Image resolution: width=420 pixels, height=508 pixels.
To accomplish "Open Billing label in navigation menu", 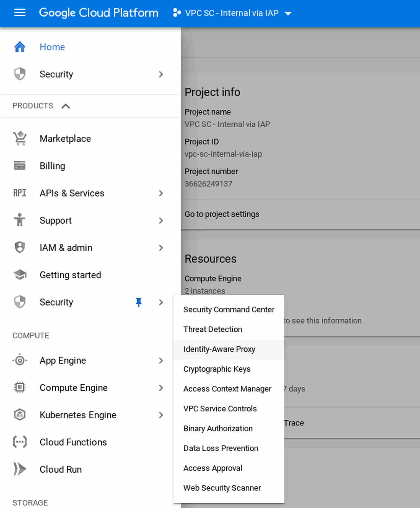I will [52, 166].
